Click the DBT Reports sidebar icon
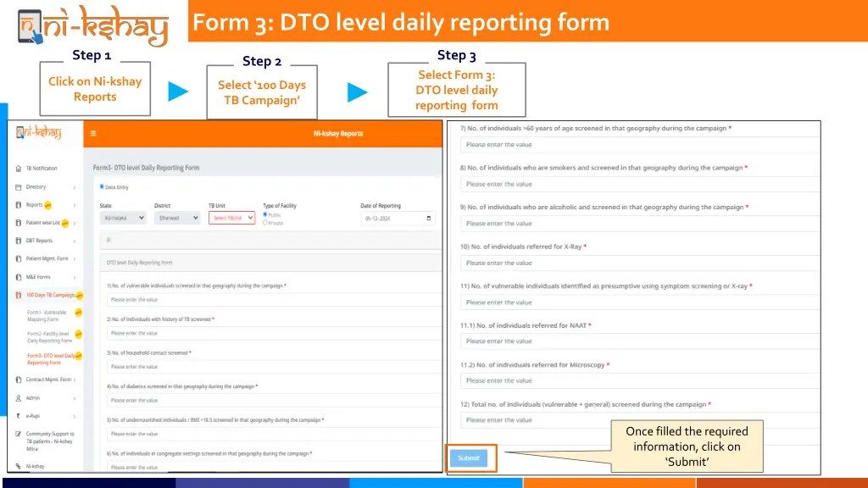The height and width of the screenshot is (488, 868). coord(19,241)
